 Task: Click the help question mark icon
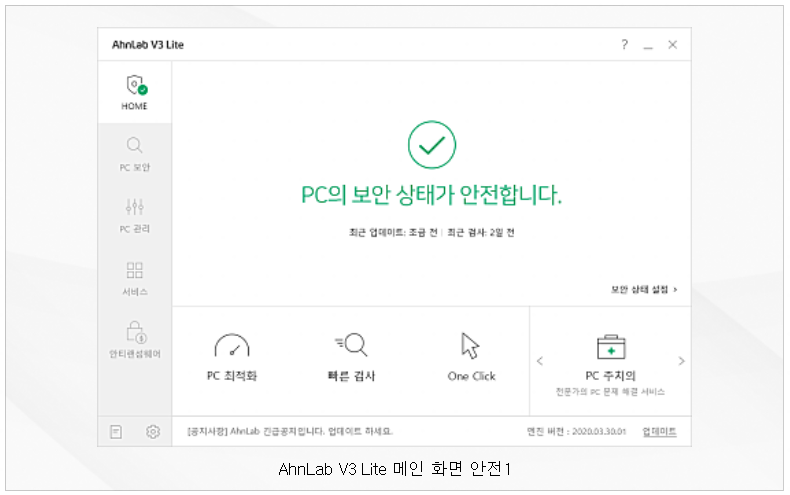pos(624,45)
